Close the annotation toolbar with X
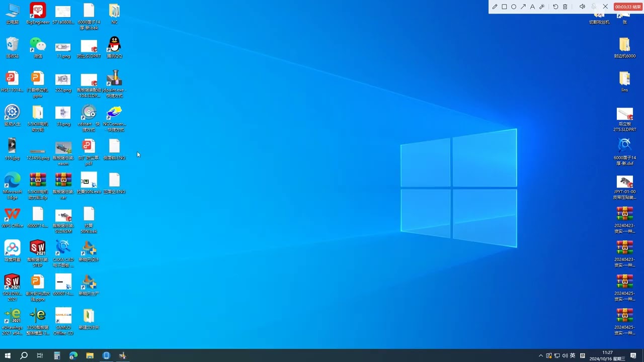 605,7
